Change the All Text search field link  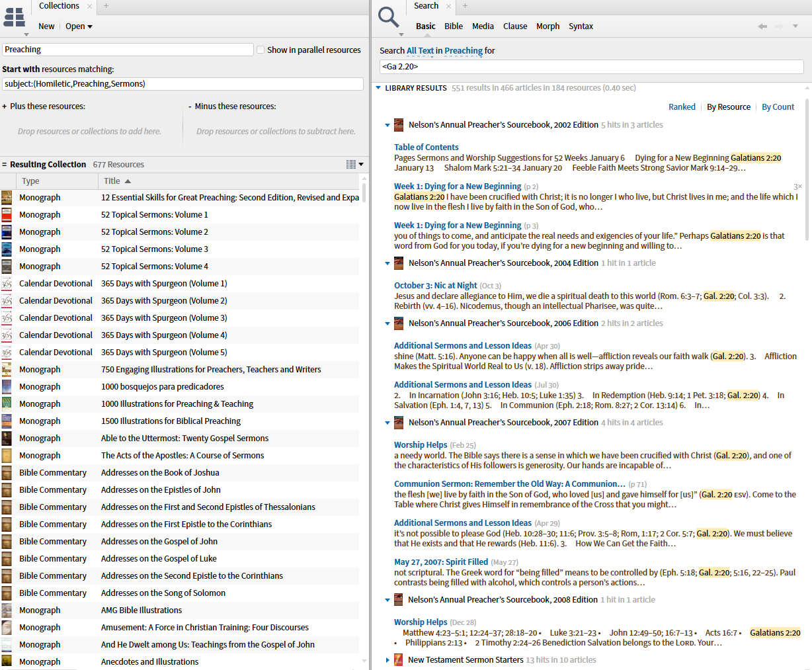[x=420, y=51]
